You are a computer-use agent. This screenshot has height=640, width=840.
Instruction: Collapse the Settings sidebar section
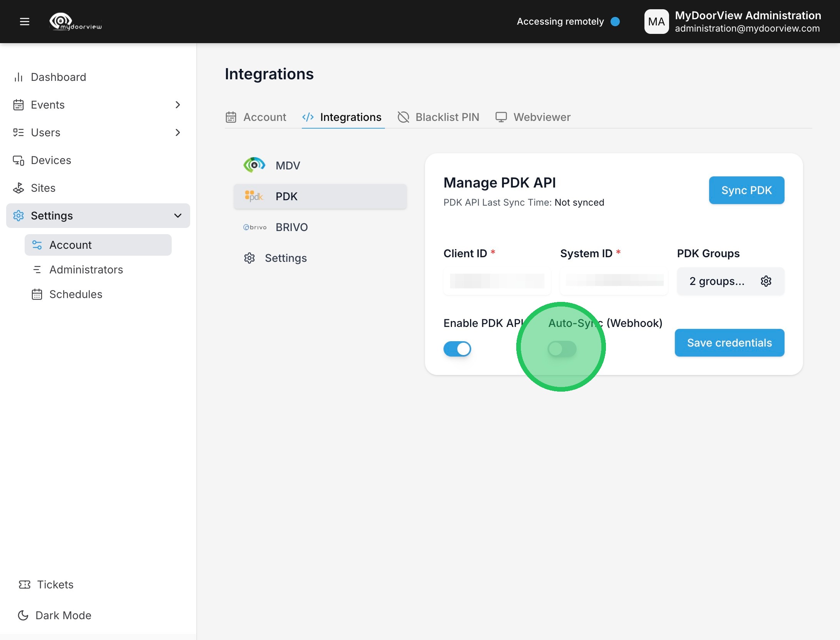(x=177, y=216)
